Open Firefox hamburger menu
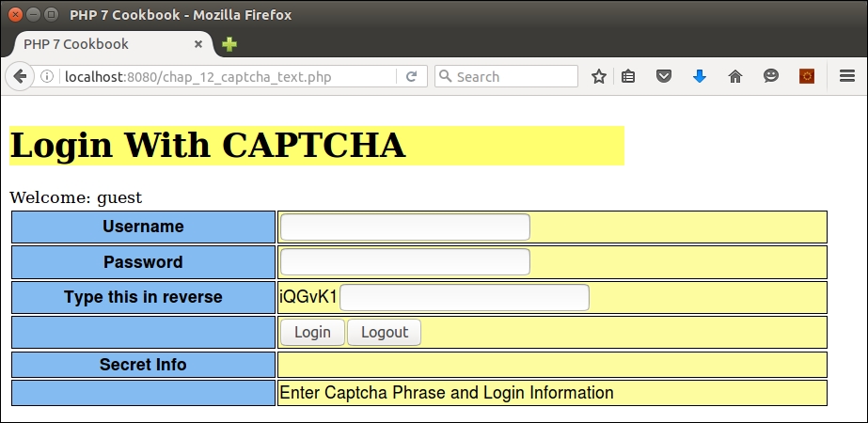This screenshot has height=423, width=868. coord(847,76)
